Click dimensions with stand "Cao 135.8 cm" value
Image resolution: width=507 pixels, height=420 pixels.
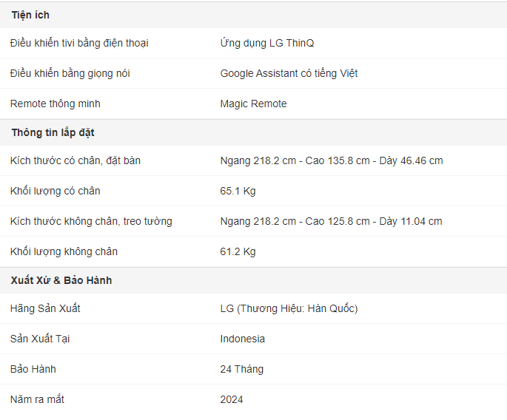point(338,160)
